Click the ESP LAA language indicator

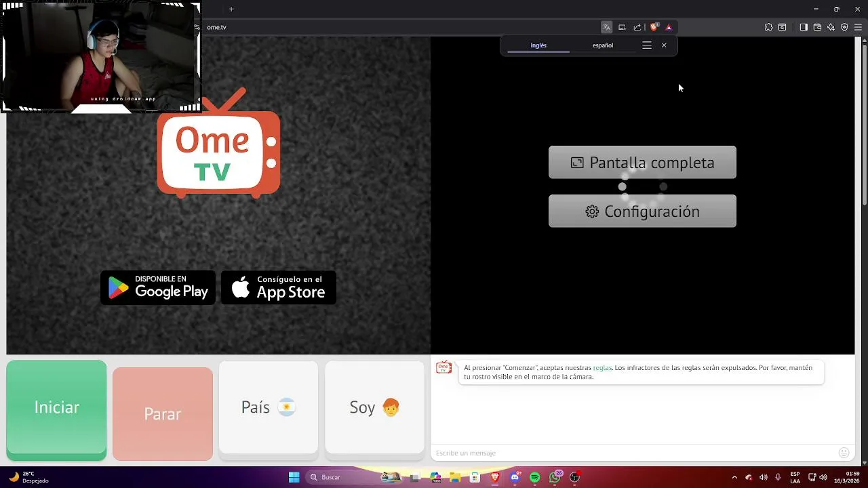click(x=795, y=477)
